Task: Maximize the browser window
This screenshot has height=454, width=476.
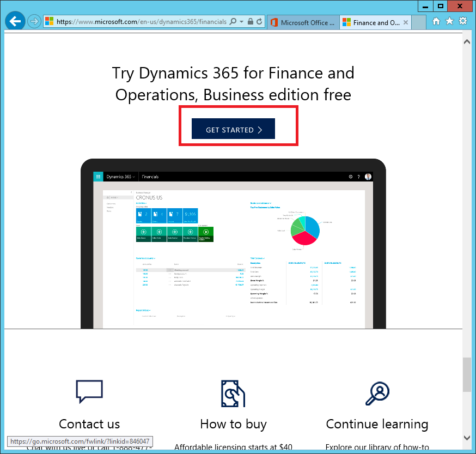Action: tap(441, 7)
